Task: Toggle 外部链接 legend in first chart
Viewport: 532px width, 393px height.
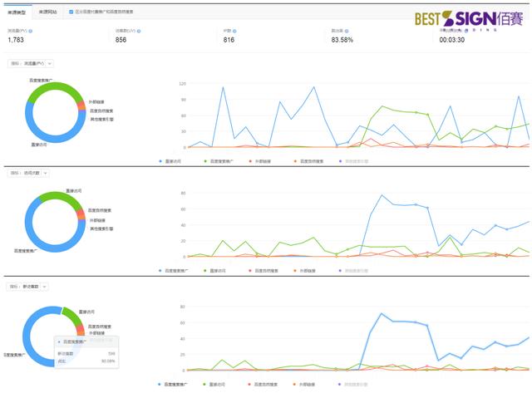Action: (x=260, y=161)
